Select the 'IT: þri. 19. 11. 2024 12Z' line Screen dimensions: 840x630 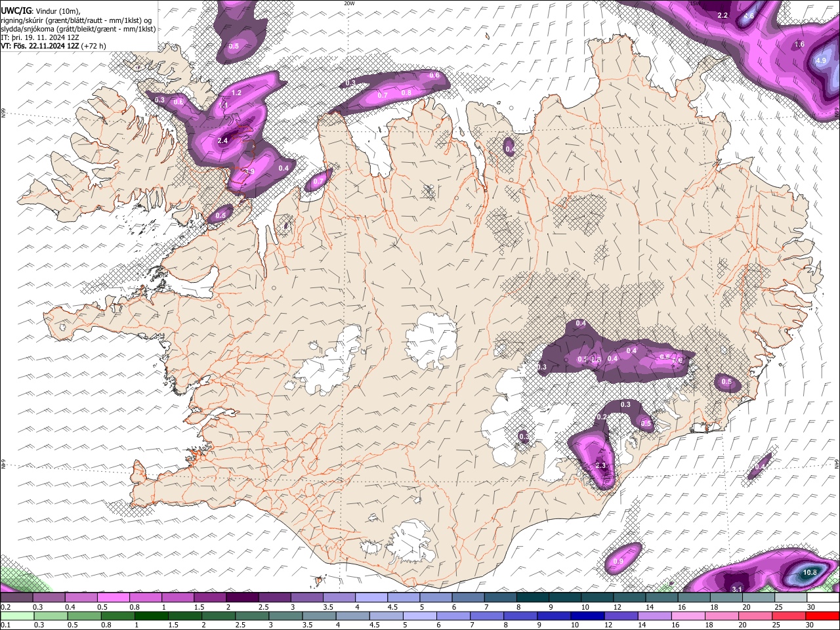click(40, 37)
